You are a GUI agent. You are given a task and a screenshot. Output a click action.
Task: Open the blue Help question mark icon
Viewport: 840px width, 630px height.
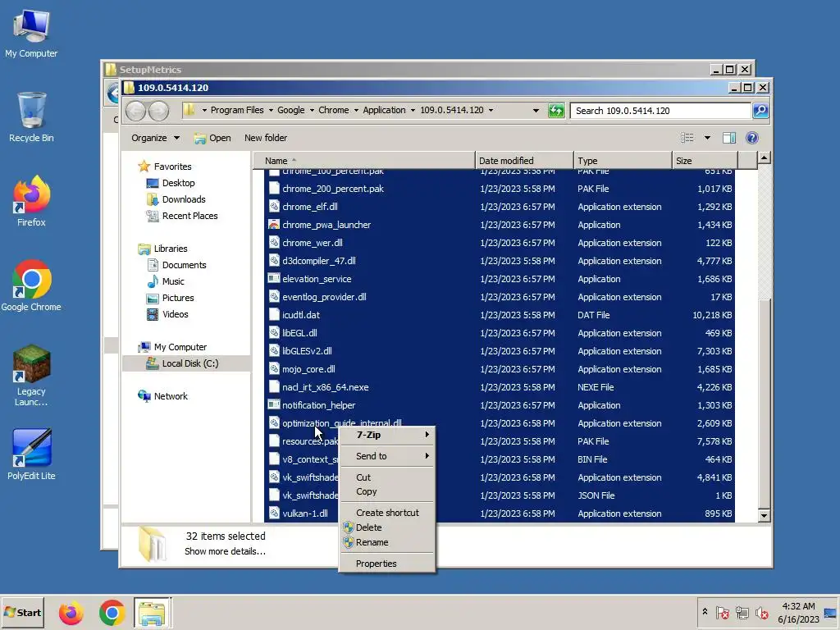click(x=751, y=138)
